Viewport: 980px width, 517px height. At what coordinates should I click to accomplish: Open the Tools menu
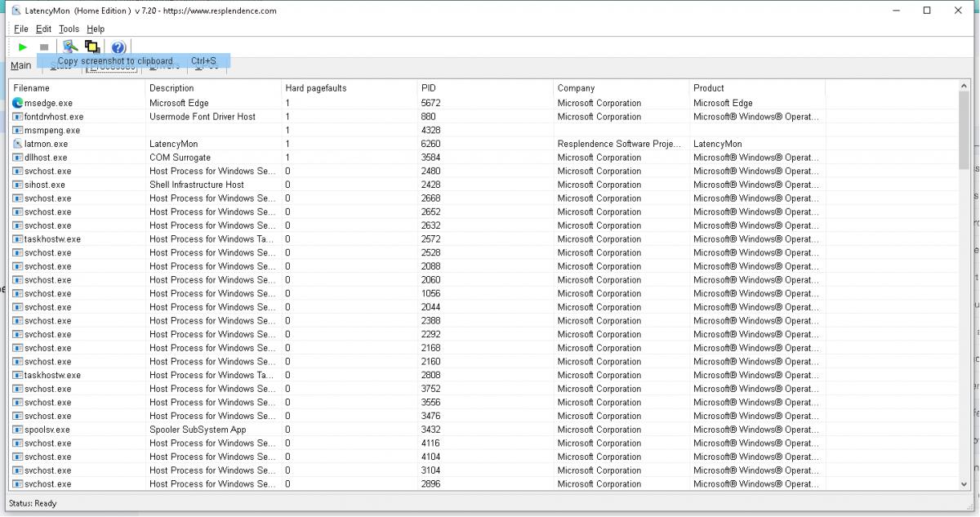point(69,29)
